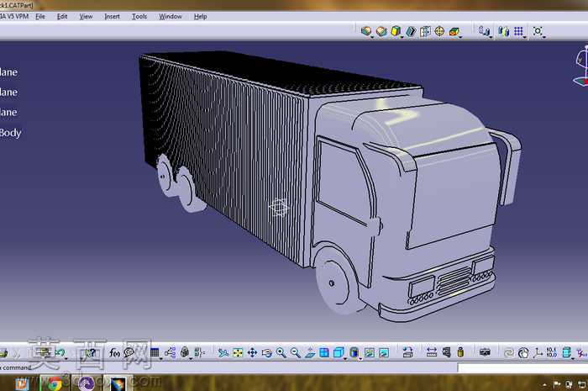Click the Undo arrow icon
Viewport: 588px width, 391px height.
point(60,352)
